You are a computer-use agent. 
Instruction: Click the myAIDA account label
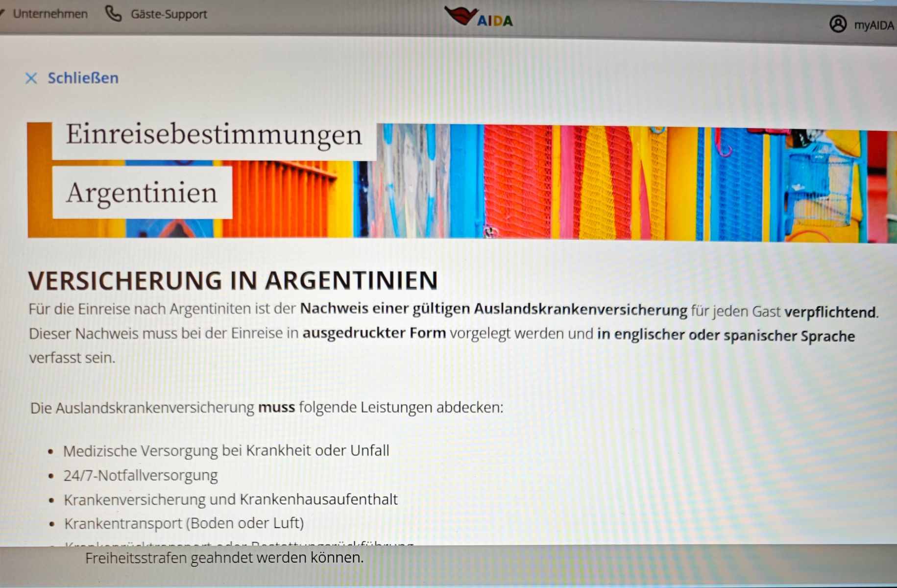(873, 25)
